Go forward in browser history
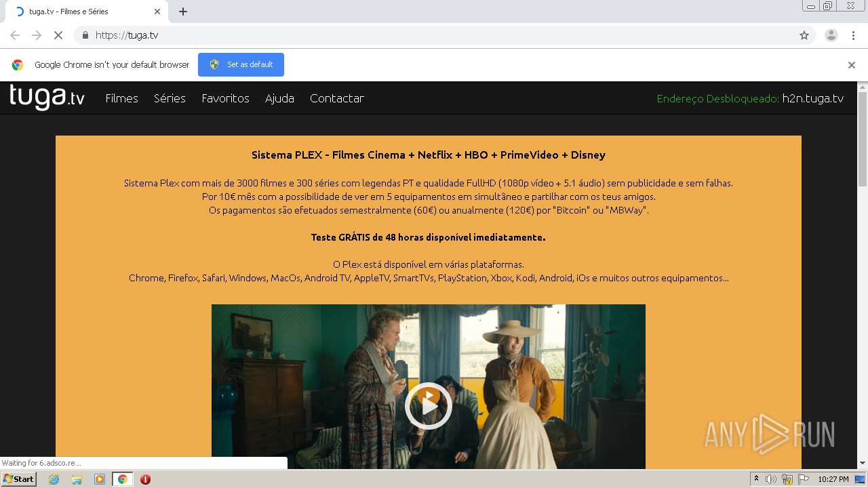The width and height of the screenshot is (868, 488). (x=37, y=35)
